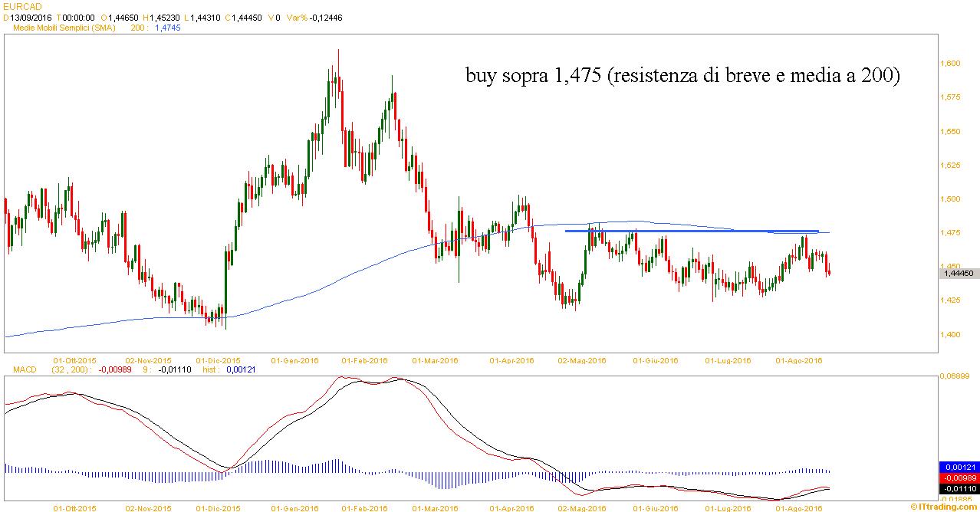
Task: Click the red -0,00989 MACD value tag
Action: [x=959, y=477]
